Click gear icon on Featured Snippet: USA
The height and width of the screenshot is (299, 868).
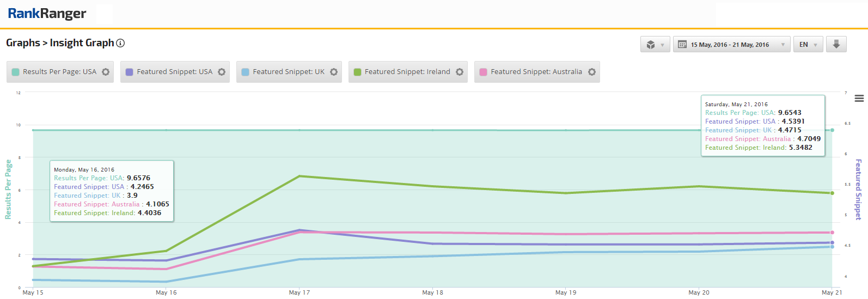pos(222,72)
